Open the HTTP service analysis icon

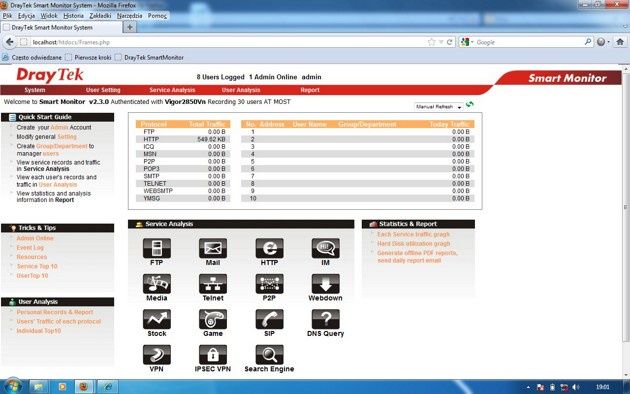pos(269,248)
